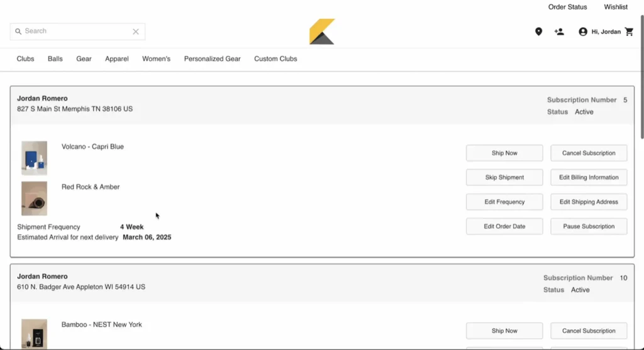Click Edit Frequency button
644x350 pixels.
coord(504,202)
